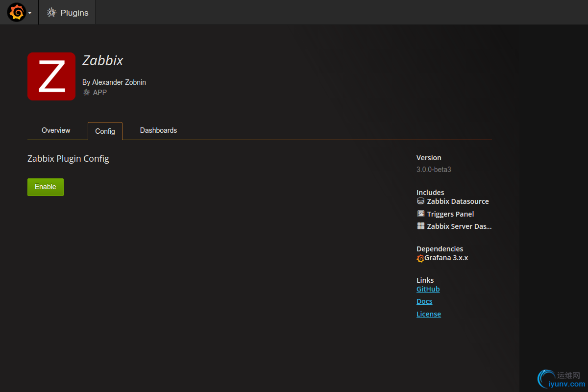Click the Zabbix Plugin Config heading

click(x=68, y=159)
